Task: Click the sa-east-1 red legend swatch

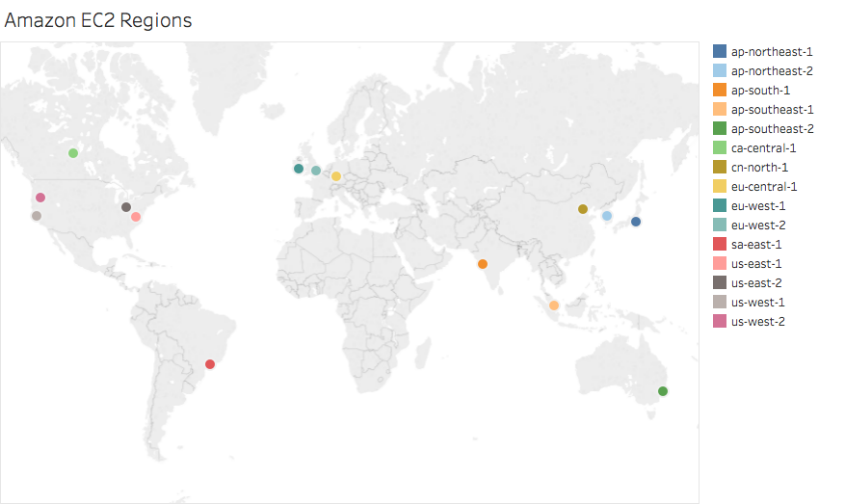Action: click(720, 244)
